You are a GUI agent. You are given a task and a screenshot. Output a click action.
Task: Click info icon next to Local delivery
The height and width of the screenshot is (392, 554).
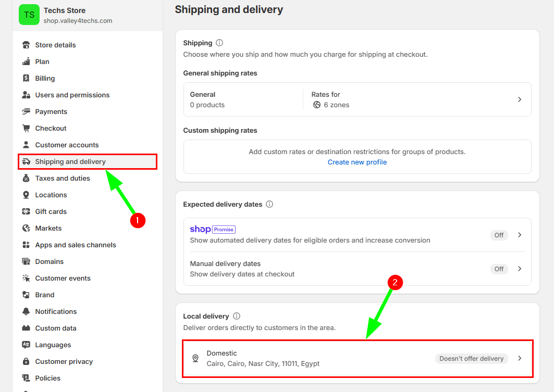point(237,316)
